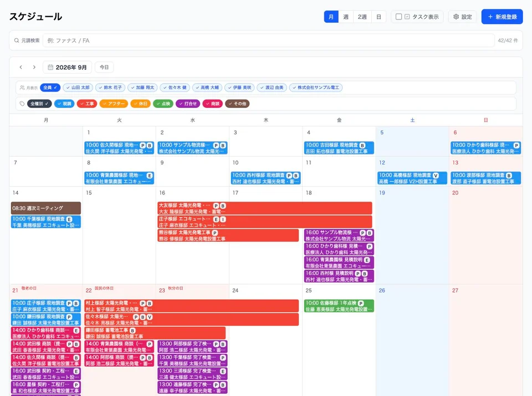Toggle the 全員 member filter chip
This screenshot has height=396, width=532.
(x=50, y=88)
